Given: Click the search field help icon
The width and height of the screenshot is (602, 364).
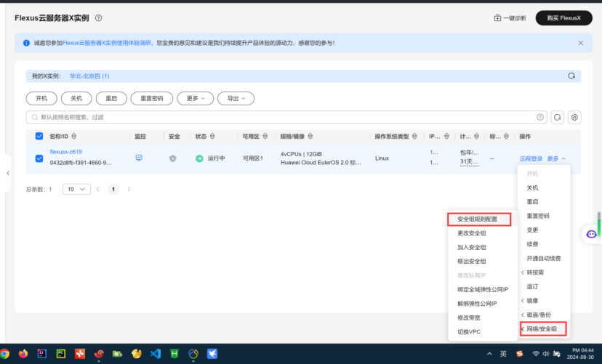Looking at the screenshot, I should coord(539,117).
